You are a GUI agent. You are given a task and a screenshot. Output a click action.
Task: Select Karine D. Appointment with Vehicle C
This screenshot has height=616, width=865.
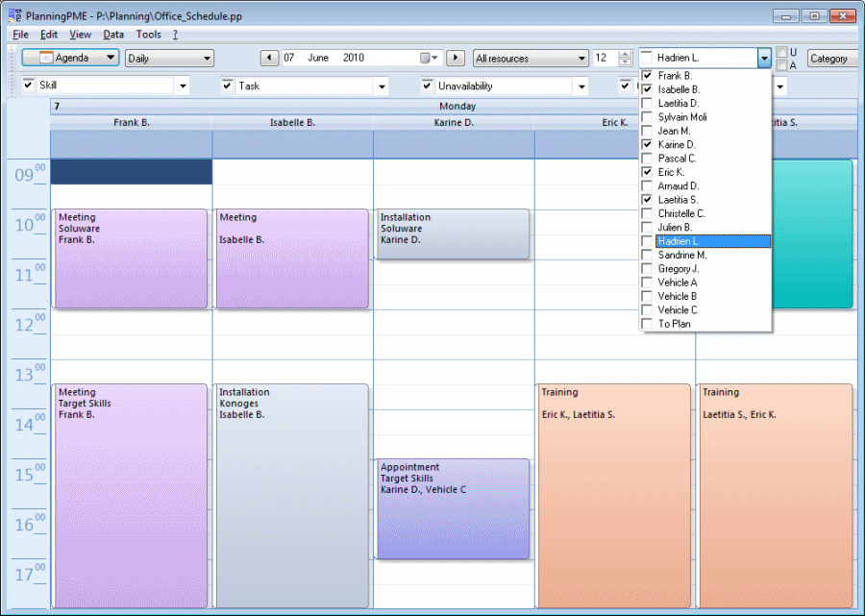[x=453, y=508]
